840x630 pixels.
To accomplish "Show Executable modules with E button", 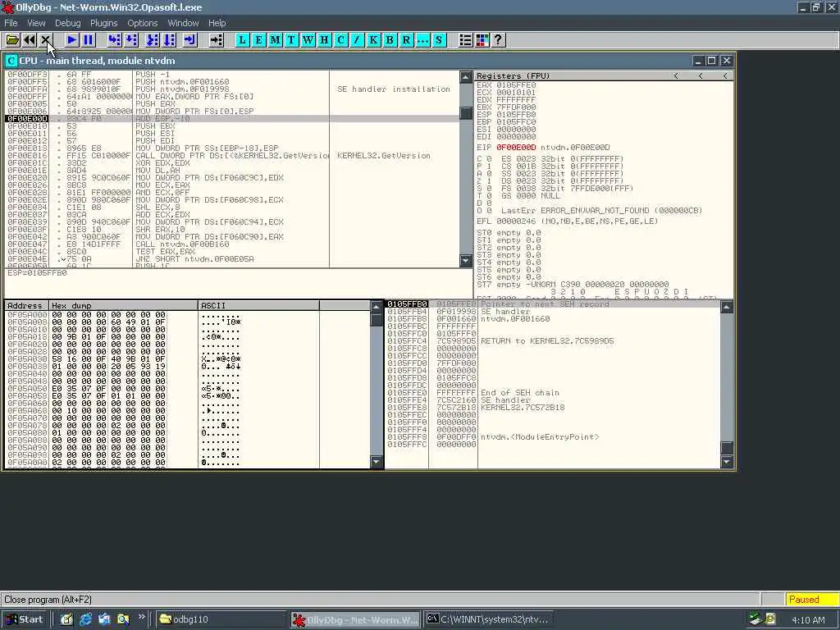I will [x=258, y=40].
